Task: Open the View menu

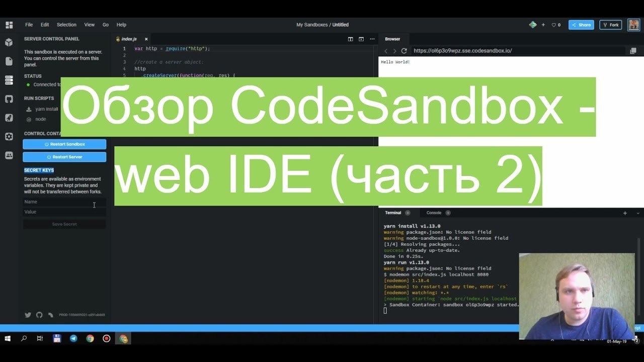Action: click(x=90, y=25)
